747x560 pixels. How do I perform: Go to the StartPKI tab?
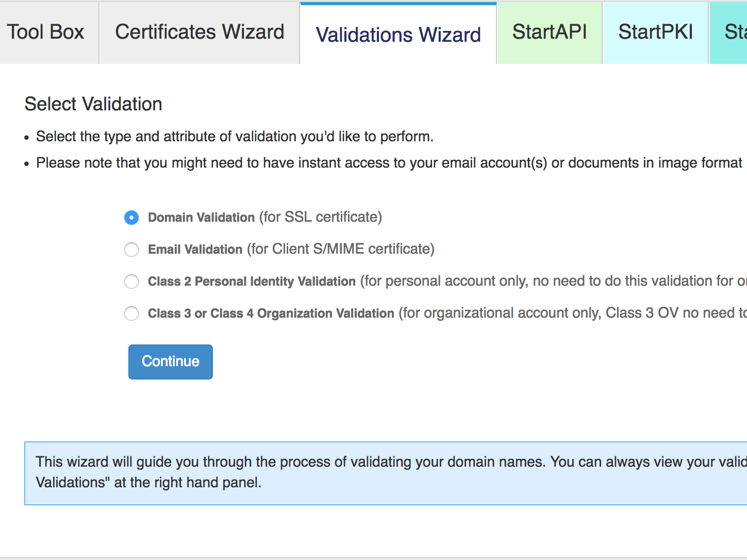[655, 32]
